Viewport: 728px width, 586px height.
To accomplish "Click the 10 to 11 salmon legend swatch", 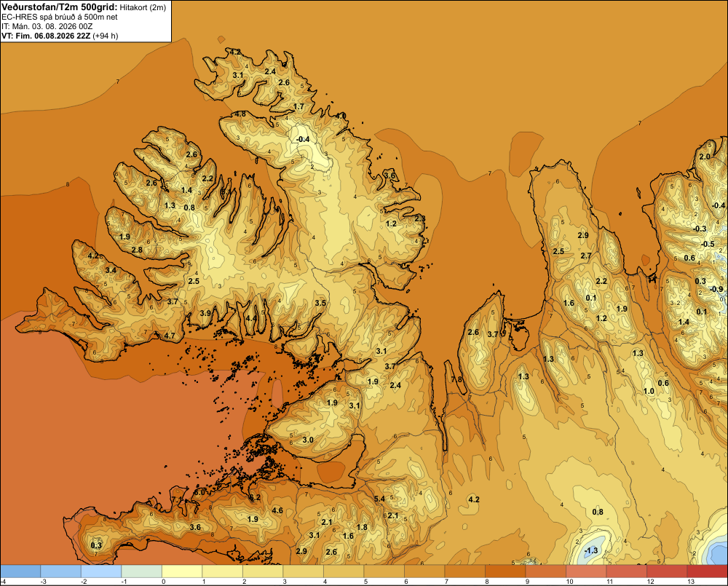I will pyautogui.click(x=586, y=571).
